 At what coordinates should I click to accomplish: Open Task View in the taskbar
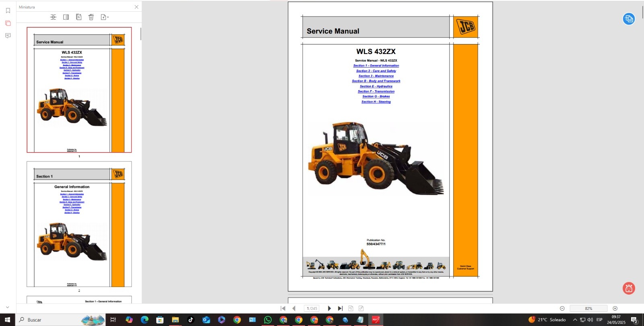113,320
